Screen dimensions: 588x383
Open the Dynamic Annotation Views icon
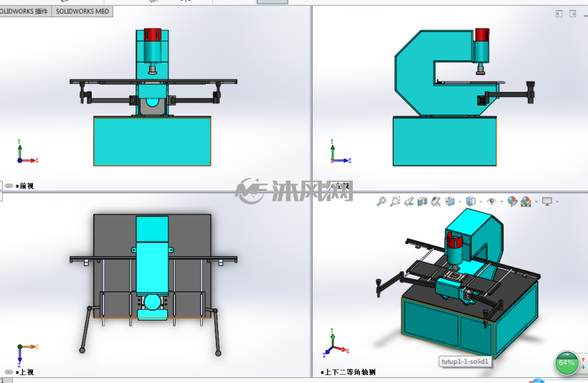coord(436,202)
